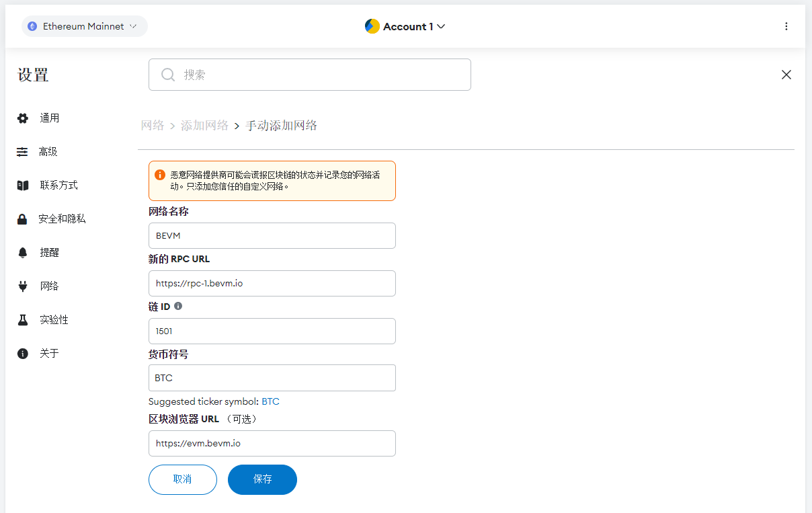This screenshot has width=812, height=513.
Task: Click the RPC URL input field
Action: 272,284
